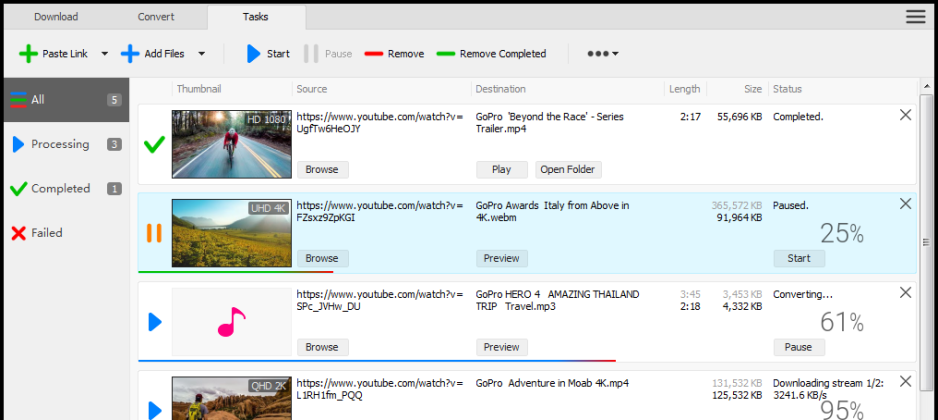Click Browse for FZsxz9ZpKGI source

(x=322, y=258)
